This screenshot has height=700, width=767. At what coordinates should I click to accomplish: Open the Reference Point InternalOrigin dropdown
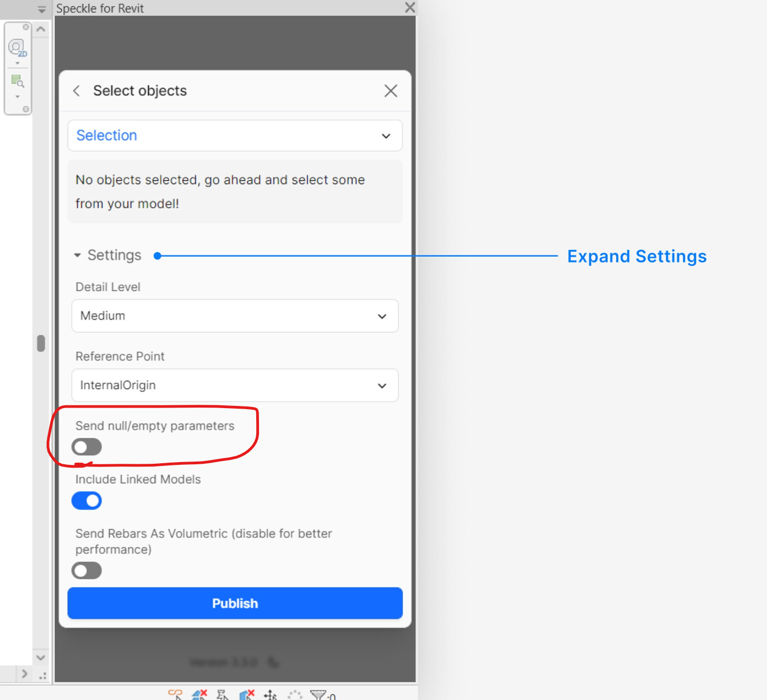(235, 385)
